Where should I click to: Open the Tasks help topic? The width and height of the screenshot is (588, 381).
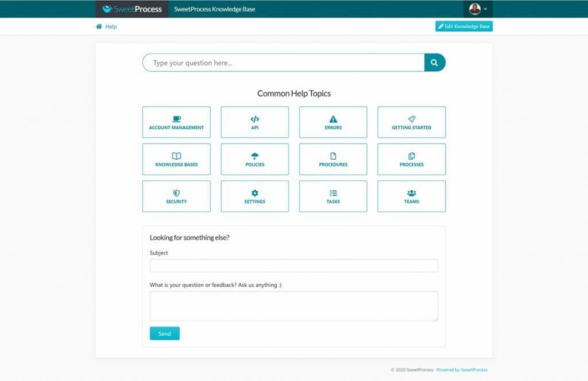[333, 197]
